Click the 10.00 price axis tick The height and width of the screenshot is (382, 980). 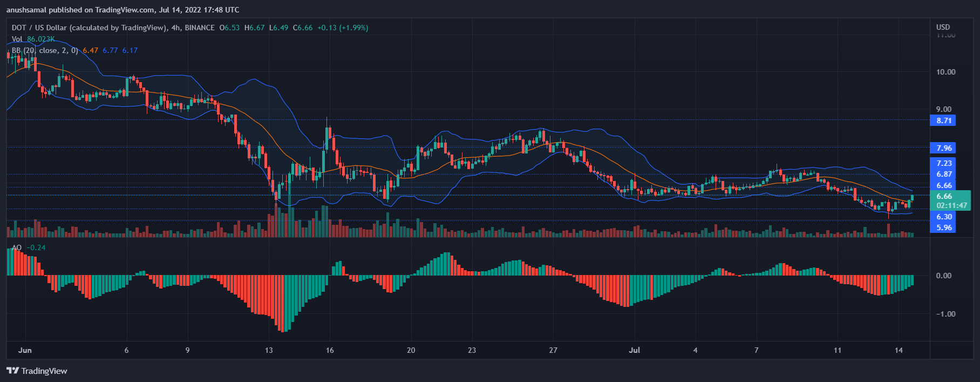[x=945, y=72]
